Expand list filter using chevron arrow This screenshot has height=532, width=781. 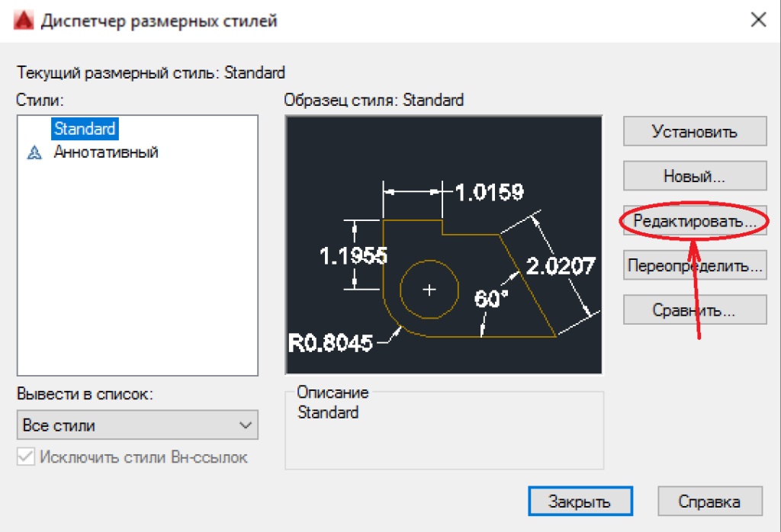(246, 425)
